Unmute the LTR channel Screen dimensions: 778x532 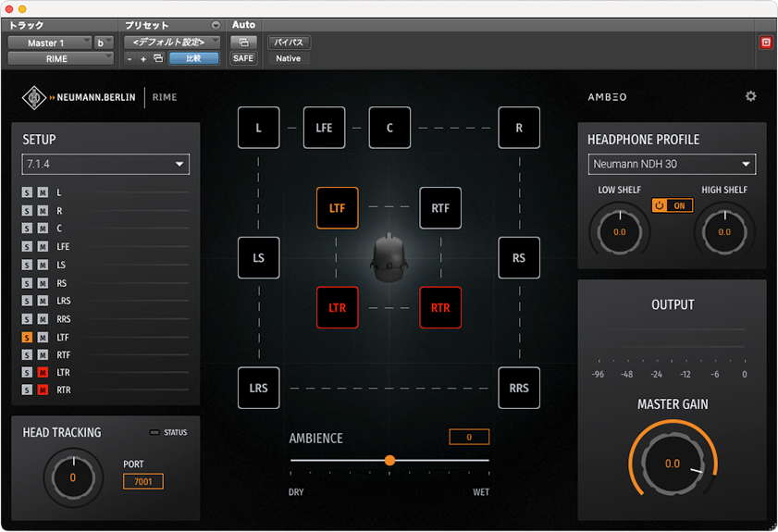tap(42, 372)
